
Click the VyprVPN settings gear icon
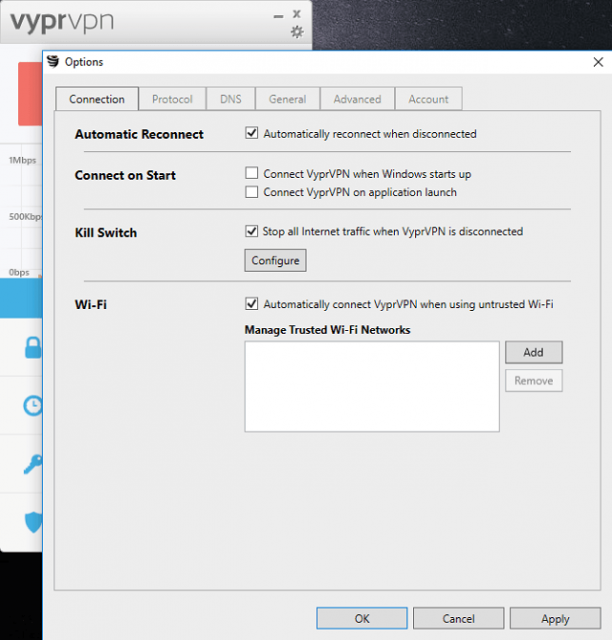(296, 32)
